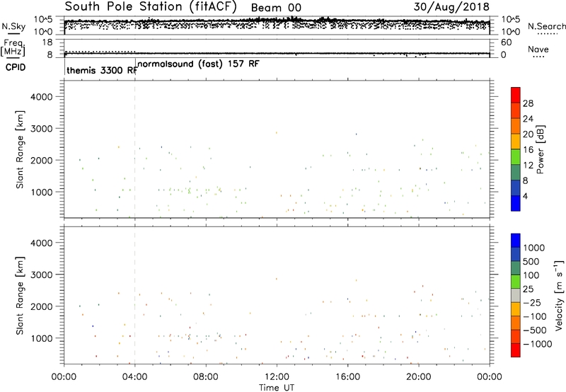This screenshot has height=392, width=566.
Task: Click the 'normalsound (fast) 157 RF' annotation
Action: pos(198,64)
